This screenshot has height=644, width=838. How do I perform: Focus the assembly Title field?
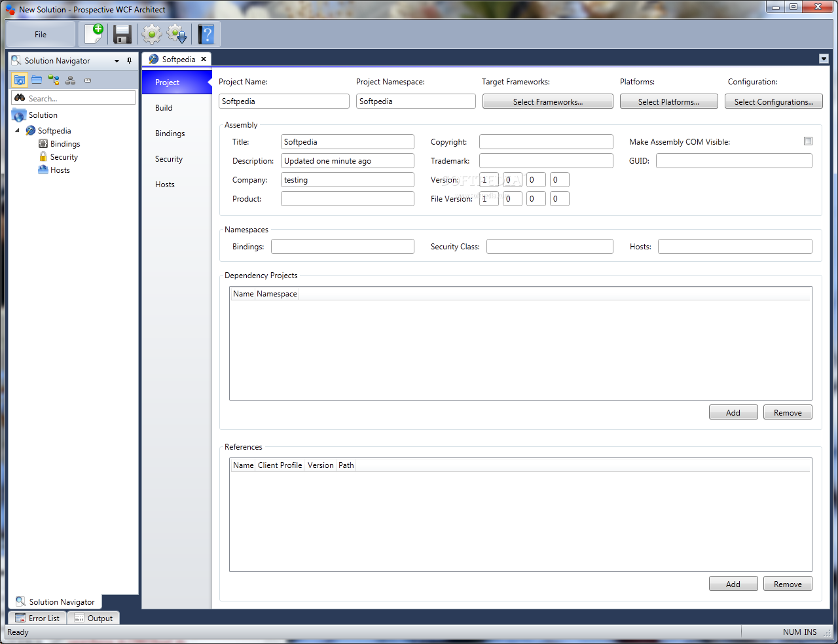[348, 142]
